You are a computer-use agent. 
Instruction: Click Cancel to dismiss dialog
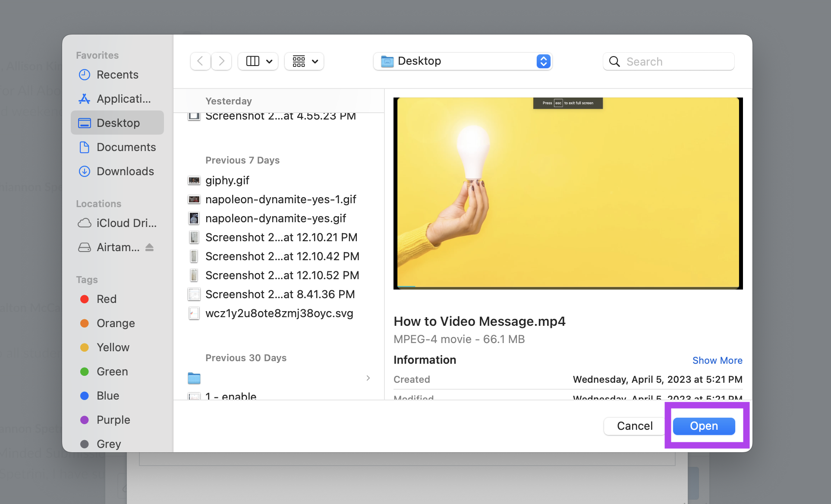[634, 425]
